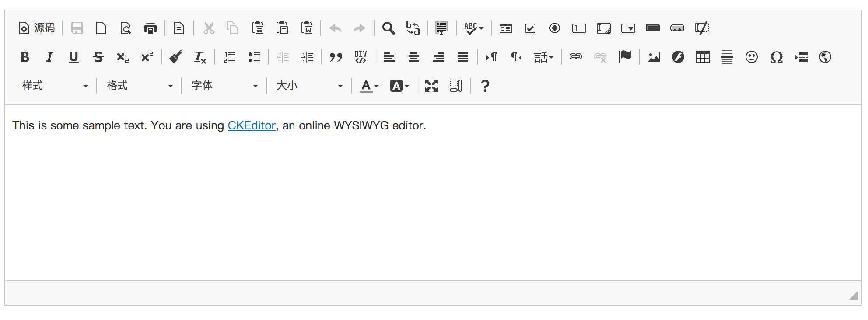Insert a form button
868x320 pixels.
pyautogui.click(x=653, y=28)
